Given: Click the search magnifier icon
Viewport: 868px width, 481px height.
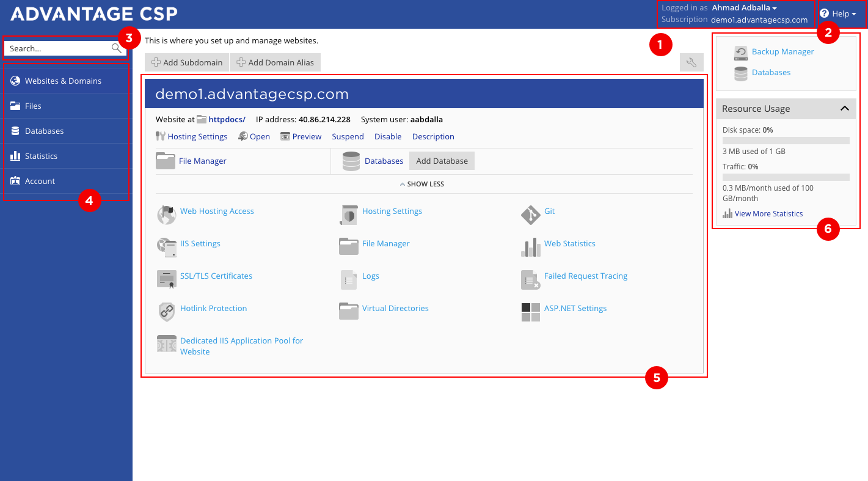Looking at the screenshot, I should click(x=116, y=48).
